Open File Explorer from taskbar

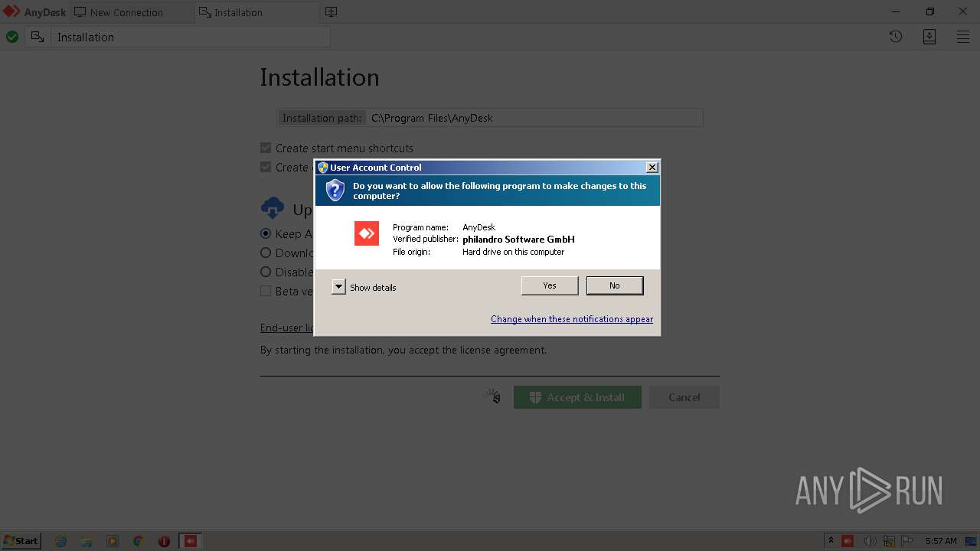[x=87, y=541]
